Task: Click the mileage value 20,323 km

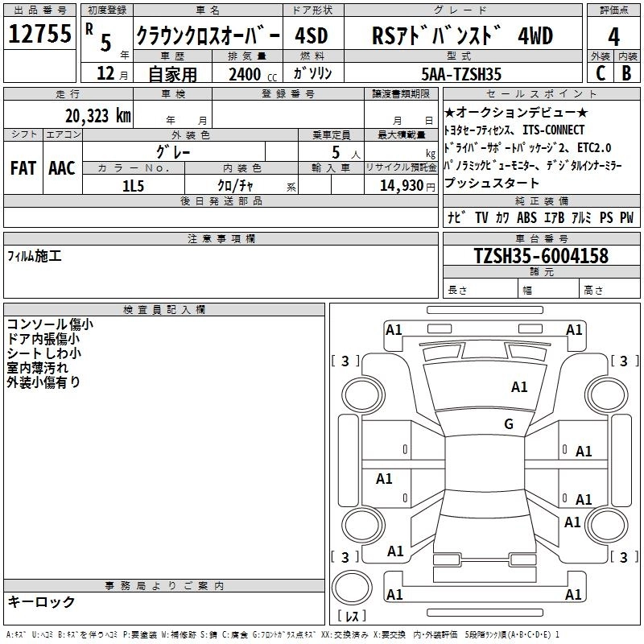Action: point(97,115)
